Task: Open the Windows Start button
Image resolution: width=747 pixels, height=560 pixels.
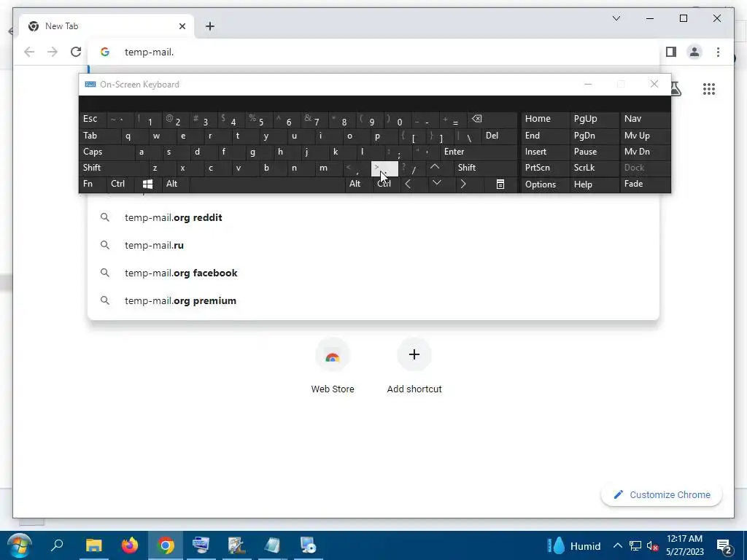Action: point(20,545)
